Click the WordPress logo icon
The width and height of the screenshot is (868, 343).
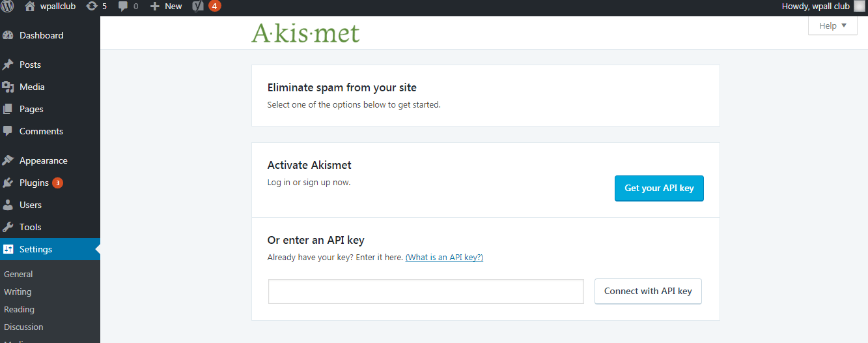point(8,7)
